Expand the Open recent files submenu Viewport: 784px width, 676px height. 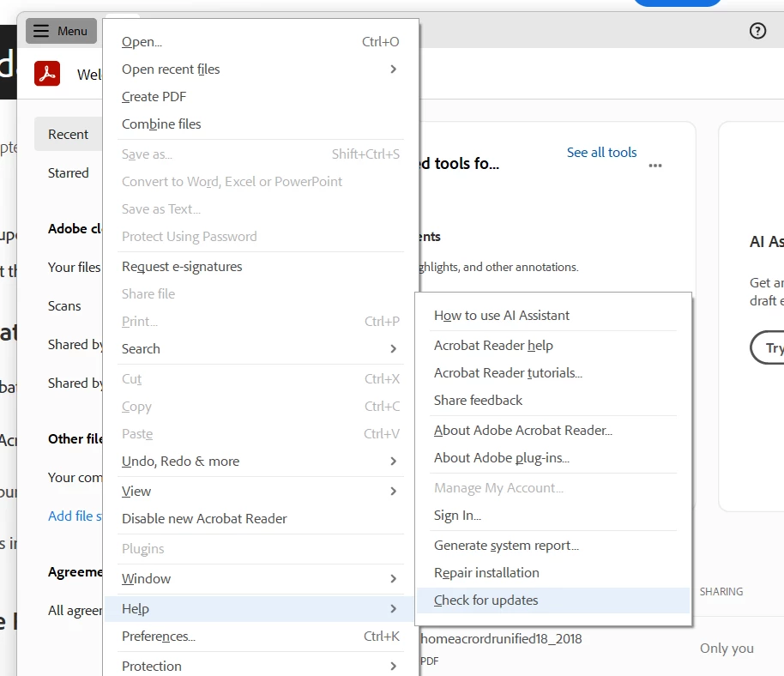[x=261, y=69]
